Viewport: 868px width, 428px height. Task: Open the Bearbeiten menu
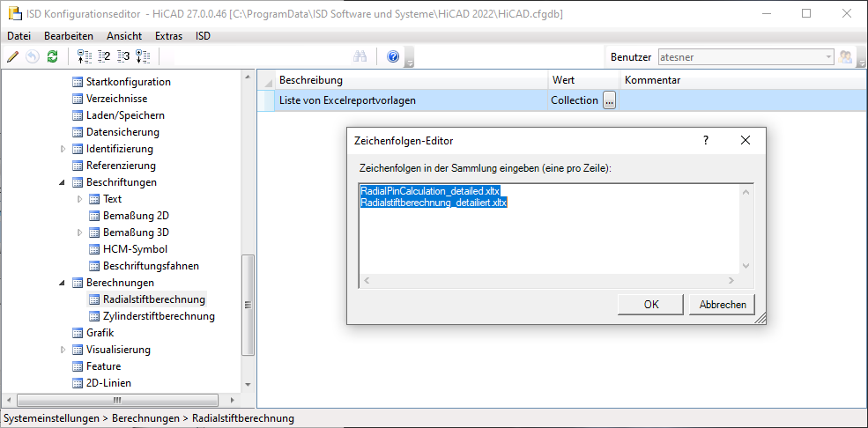pyautogui.click(x=69, y=36)
